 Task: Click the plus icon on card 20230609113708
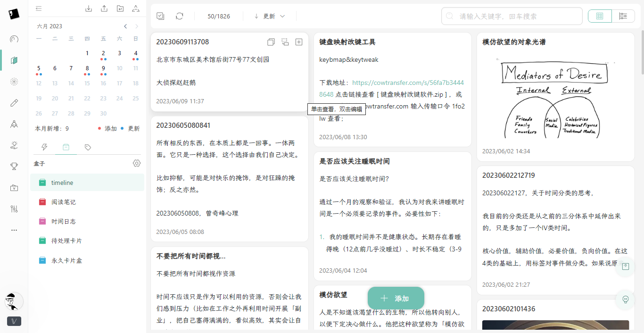coord(299,42)
